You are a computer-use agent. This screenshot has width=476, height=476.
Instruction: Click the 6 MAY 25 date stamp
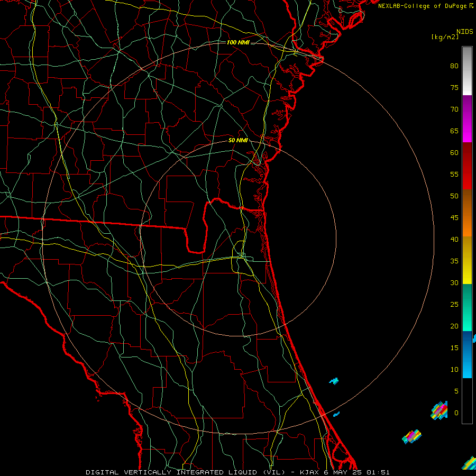point(343,472)
